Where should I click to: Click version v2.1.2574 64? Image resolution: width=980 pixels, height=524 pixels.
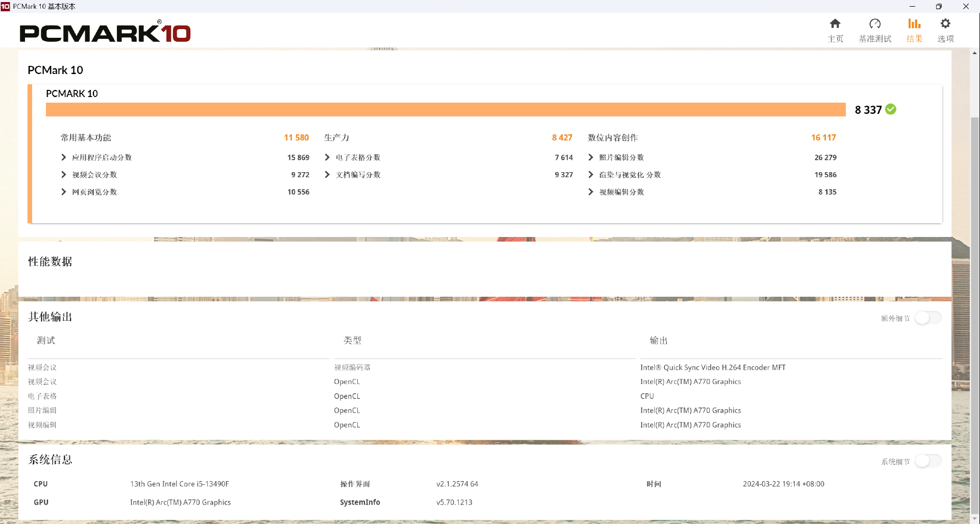coord(457,484)
